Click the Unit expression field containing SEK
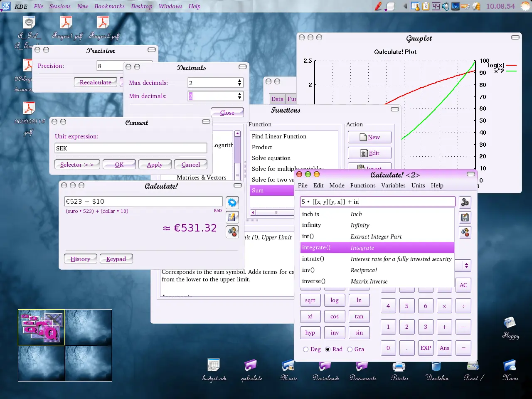This screenshot has width=532, height=399. coord(131,148)
